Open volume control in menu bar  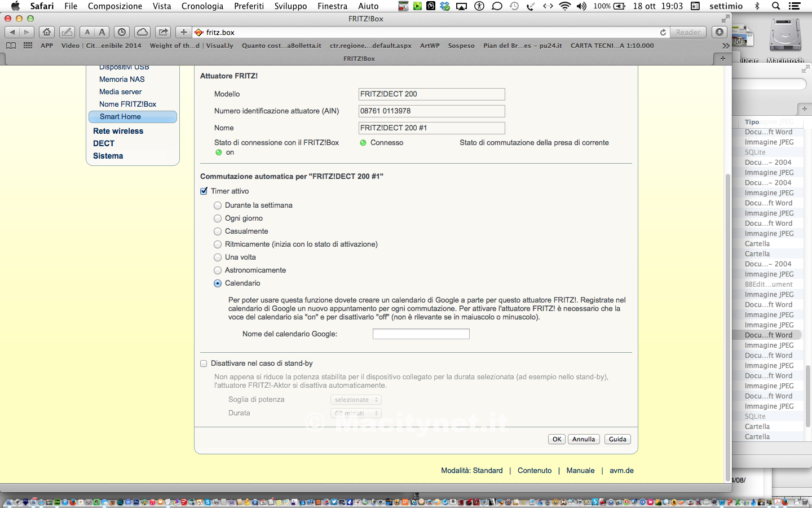(x=581, y=6)
